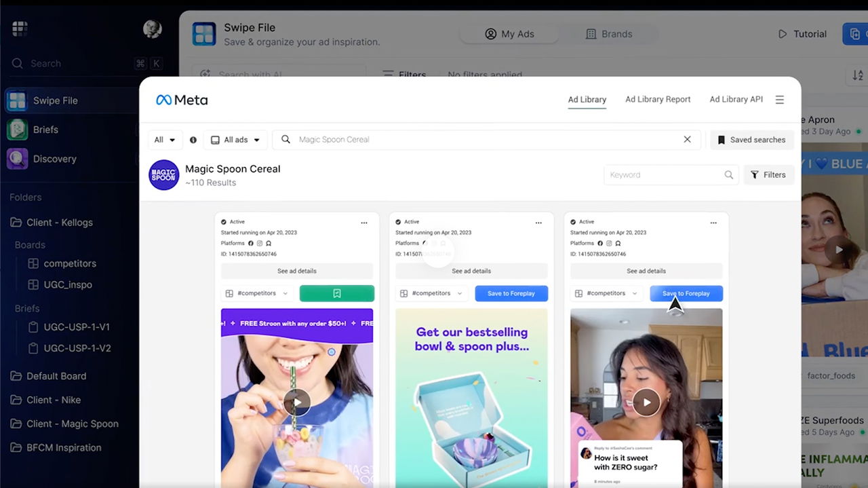
Task: Open the bowl & spoon ad image
Action: (x=471, y=398)
